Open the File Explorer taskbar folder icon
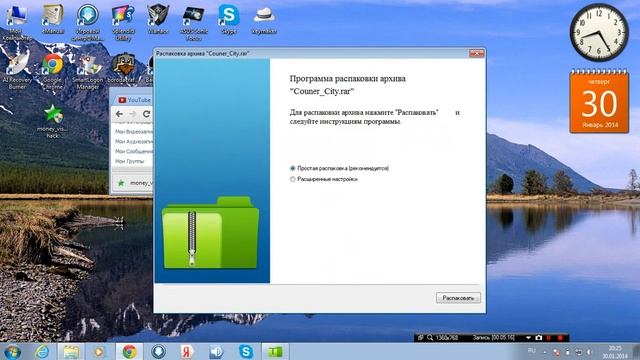Screen dimensions: 640x360 71,351
